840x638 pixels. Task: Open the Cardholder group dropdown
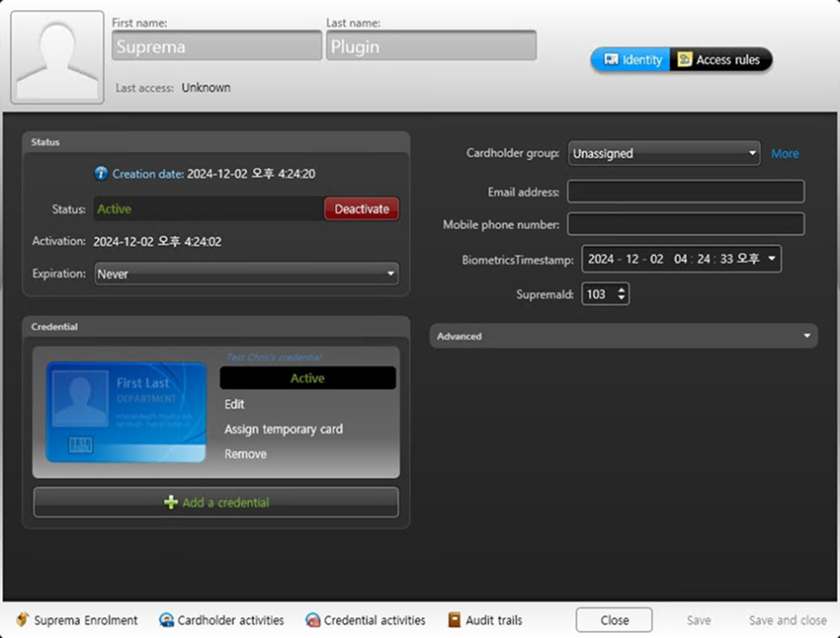point(663,153)
